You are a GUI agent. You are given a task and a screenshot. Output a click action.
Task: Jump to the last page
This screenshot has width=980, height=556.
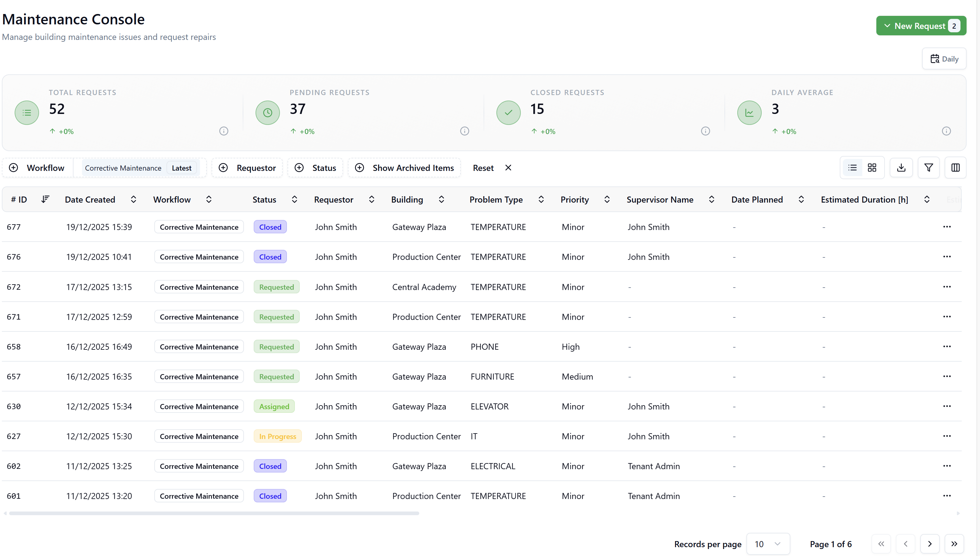pos(954,544)
